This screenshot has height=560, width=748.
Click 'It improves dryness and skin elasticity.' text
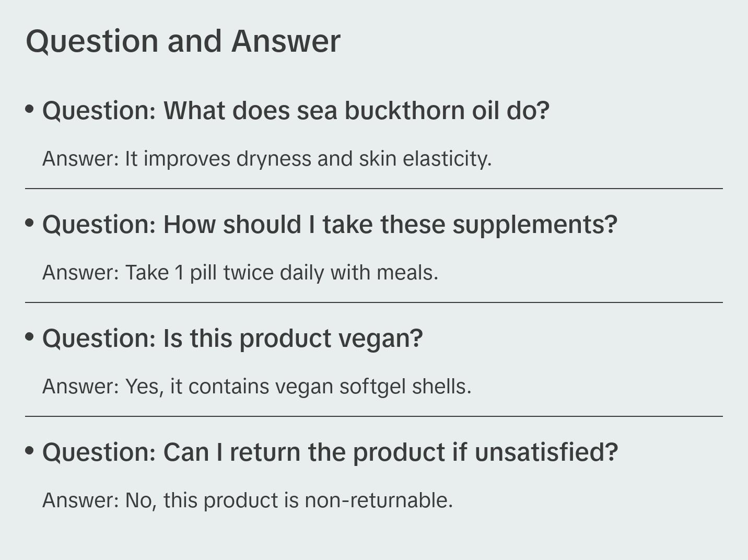pyautogui.click(x=308, y=159)
